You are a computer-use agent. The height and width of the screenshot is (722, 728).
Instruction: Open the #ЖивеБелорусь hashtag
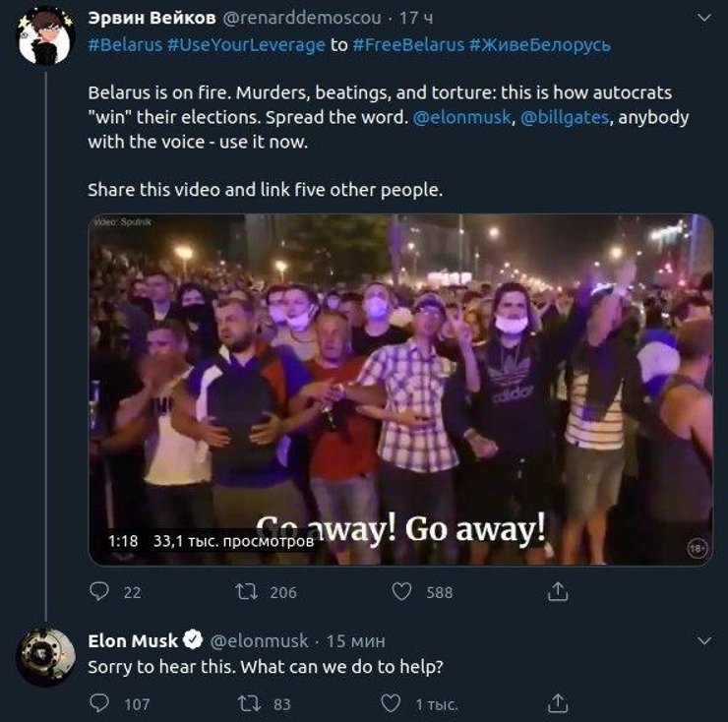[540, 45]
